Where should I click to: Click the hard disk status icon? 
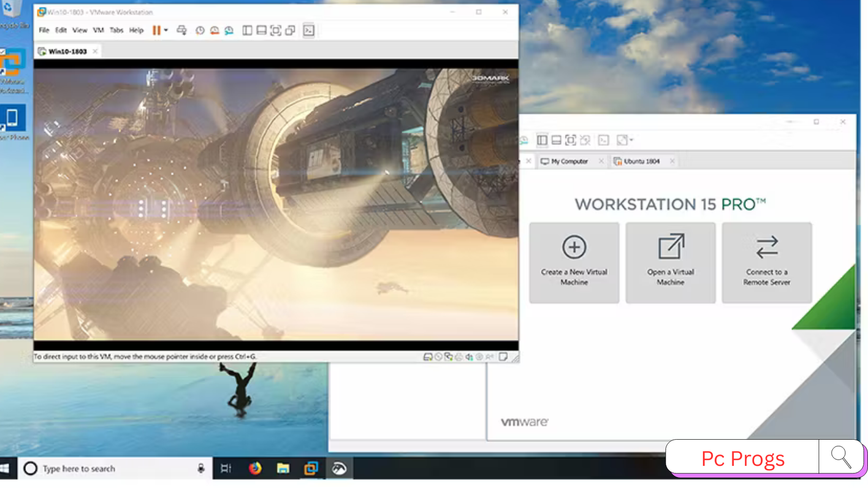pyautogui.click(x=428, y=357)
